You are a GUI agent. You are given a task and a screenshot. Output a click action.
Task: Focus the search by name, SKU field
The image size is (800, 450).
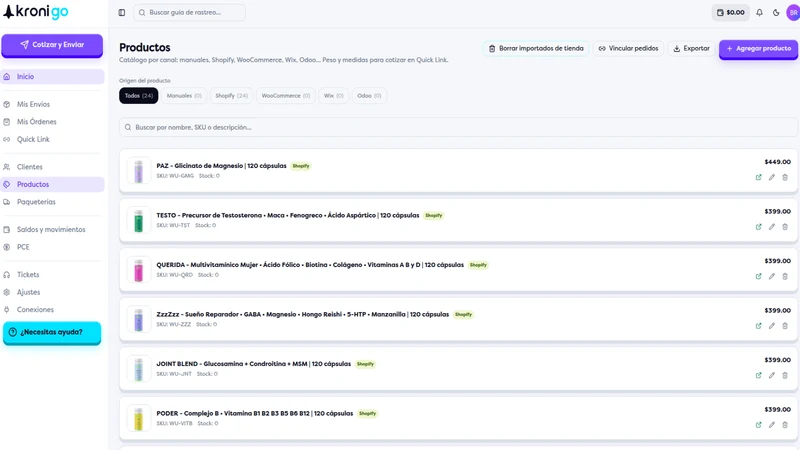pyautogui.click(x=458, y=127)
